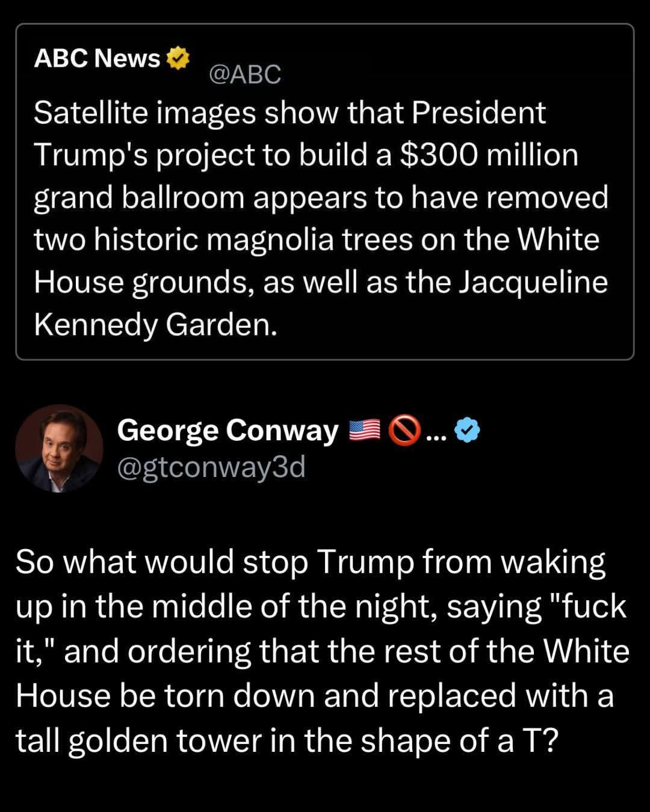Open the quoted ABC News tweet card
650x812 pixels.
pos(325,191)
